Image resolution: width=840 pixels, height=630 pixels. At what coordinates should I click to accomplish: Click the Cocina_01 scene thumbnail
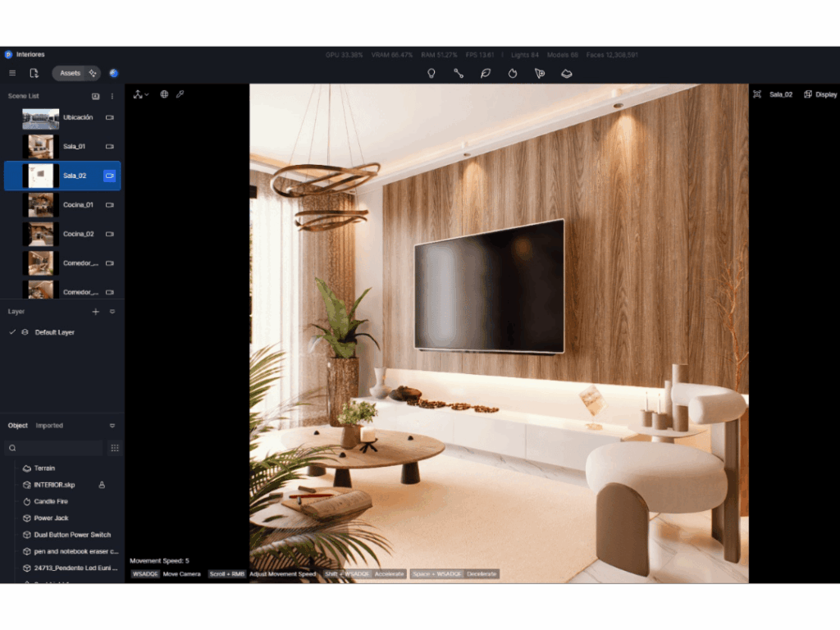(x=41, y=205)
